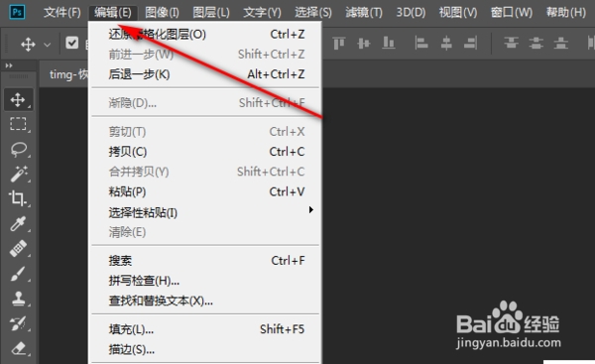This screenshot has height=364, width=595.
Task: Select the History Brush tool
Action: [x=18, y=323]
